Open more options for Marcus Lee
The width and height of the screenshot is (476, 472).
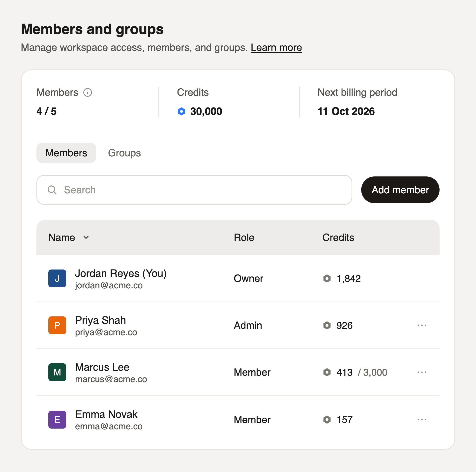(422, 372)
